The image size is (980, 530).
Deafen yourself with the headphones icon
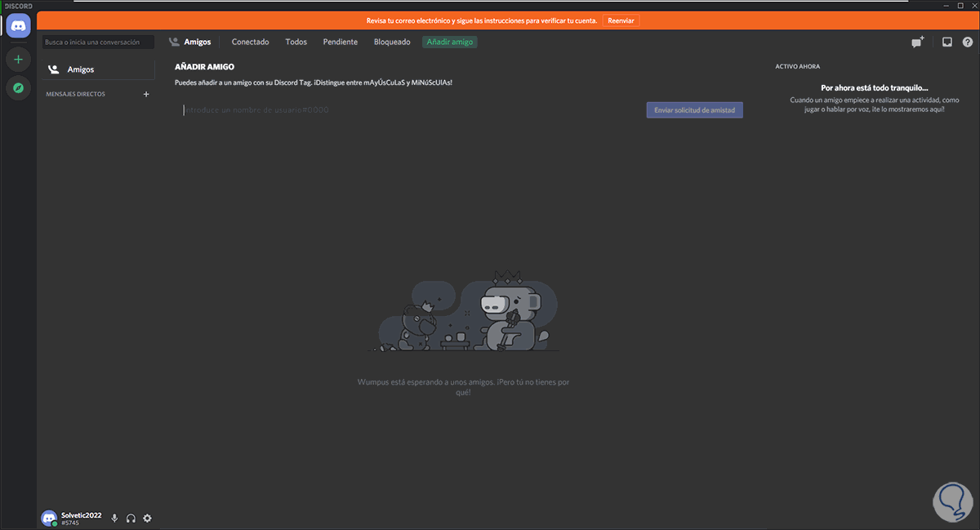pyautogui.click(x=131, y=518)
